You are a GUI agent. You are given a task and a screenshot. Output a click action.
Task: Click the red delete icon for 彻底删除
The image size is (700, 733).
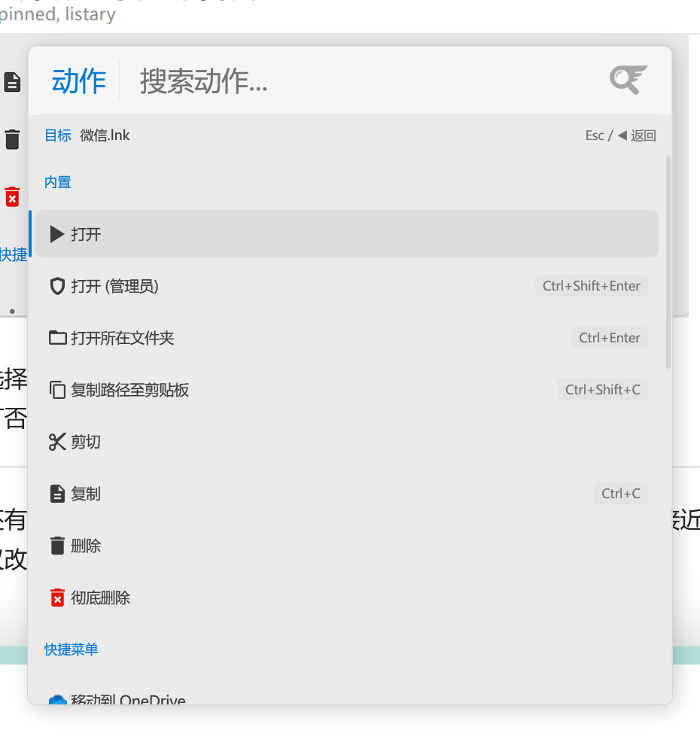(x=57, y=598)
